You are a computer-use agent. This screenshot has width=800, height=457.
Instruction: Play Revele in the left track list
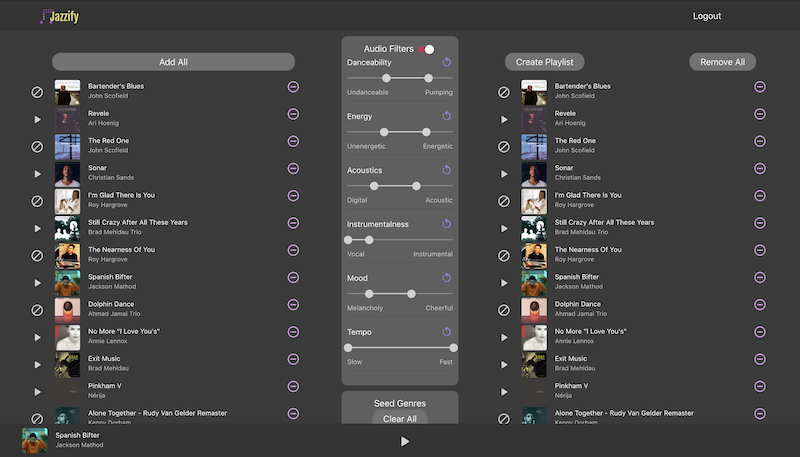tap(37, 119)
